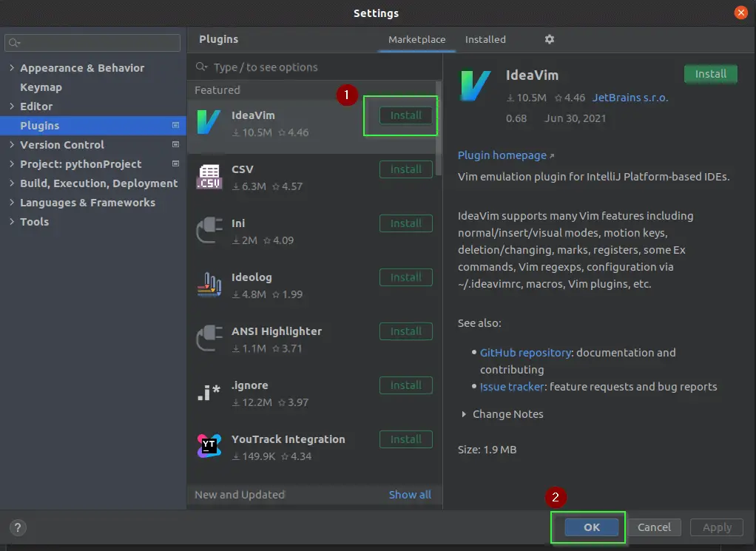Click the Jun 30, 2021 release date
The width and height of the screenshot is (756, 551).
576,118
